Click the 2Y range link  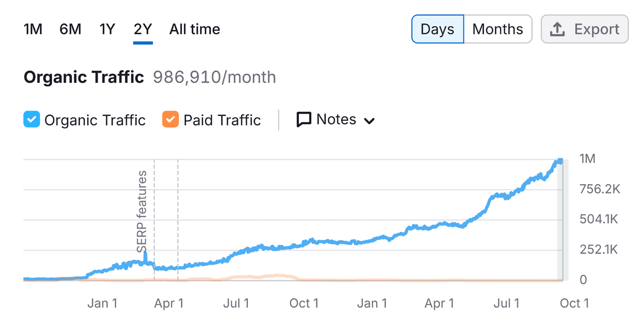(x=143, y=29)
